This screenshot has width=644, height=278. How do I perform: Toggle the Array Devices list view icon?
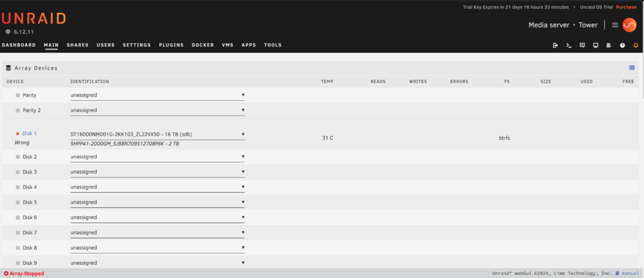632,68
